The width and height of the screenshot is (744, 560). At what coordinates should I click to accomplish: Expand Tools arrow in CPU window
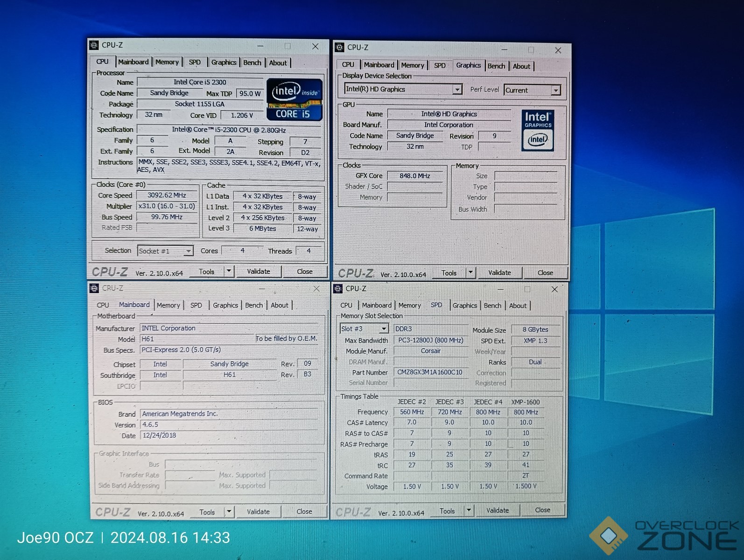[229, 271]
